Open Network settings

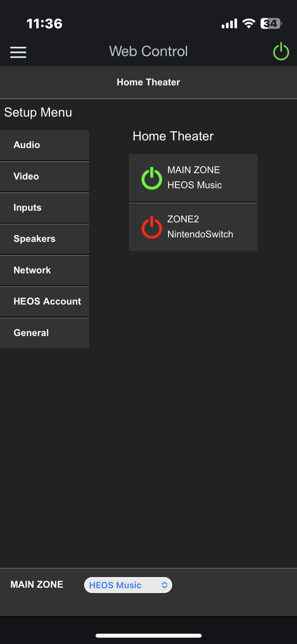(45, 270)
